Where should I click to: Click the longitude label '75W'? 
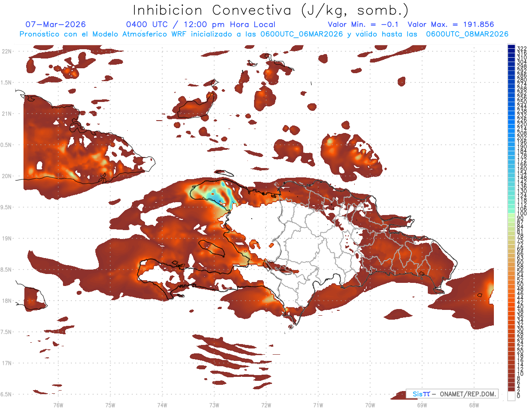coord(110,404)
